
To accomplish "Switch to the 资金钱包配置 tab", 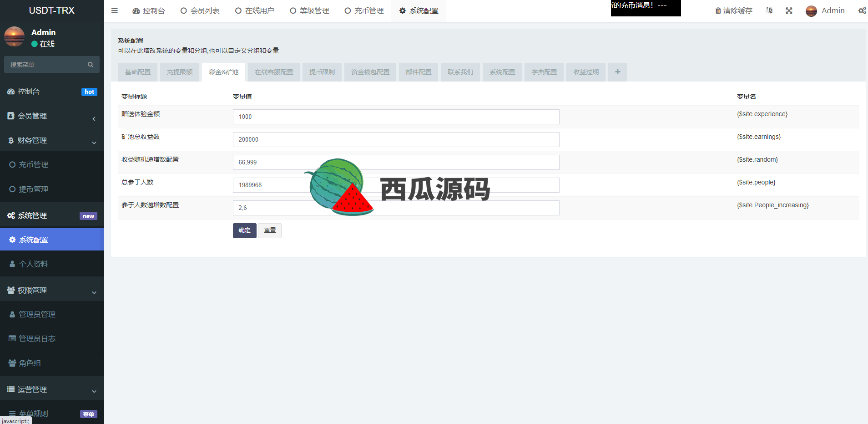I will pos(370,72).
